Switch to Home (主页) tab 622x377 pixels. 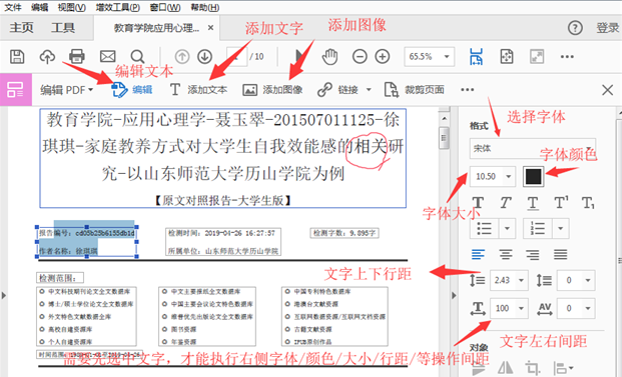[21, 28]
